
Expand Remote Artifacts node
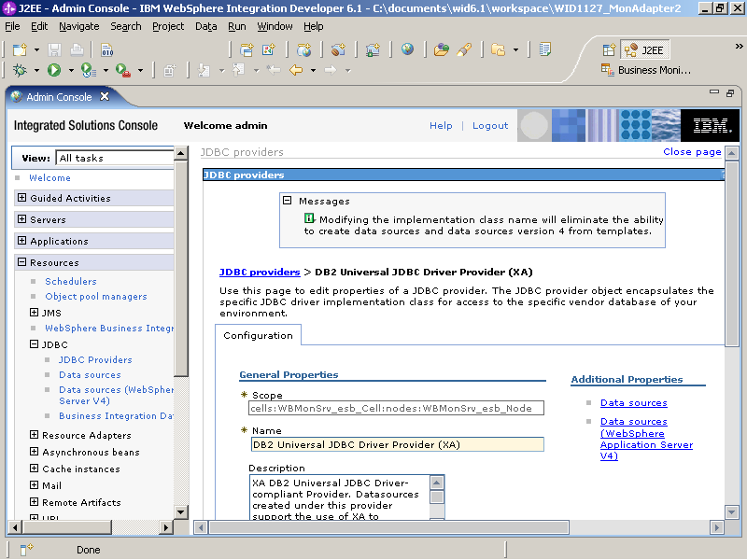[x=34, y=502]
